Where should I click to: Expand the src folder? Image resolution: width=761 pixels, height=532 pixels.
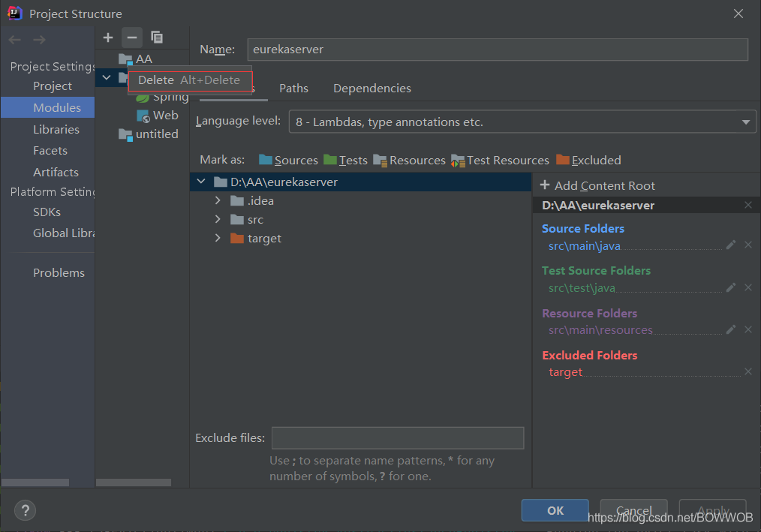pyautogui.click(x=218, y=219)
